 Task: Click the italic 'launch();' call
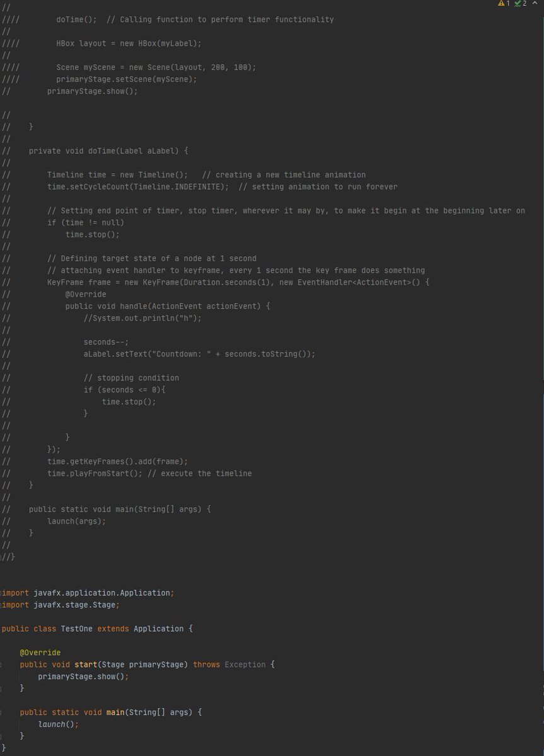[x=59, y=724]
